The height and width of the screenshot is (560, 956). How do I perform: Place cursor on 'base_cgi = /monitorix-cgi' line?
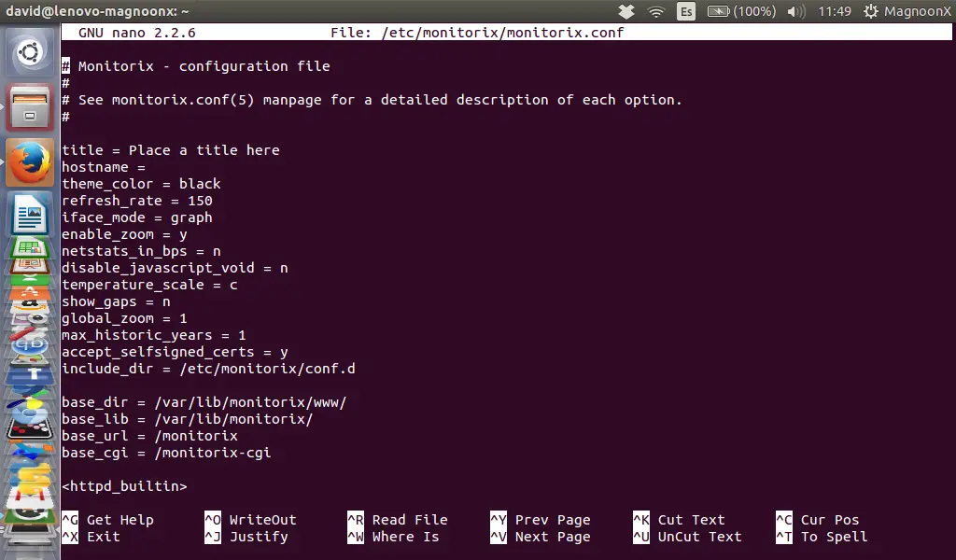point(166,452)
